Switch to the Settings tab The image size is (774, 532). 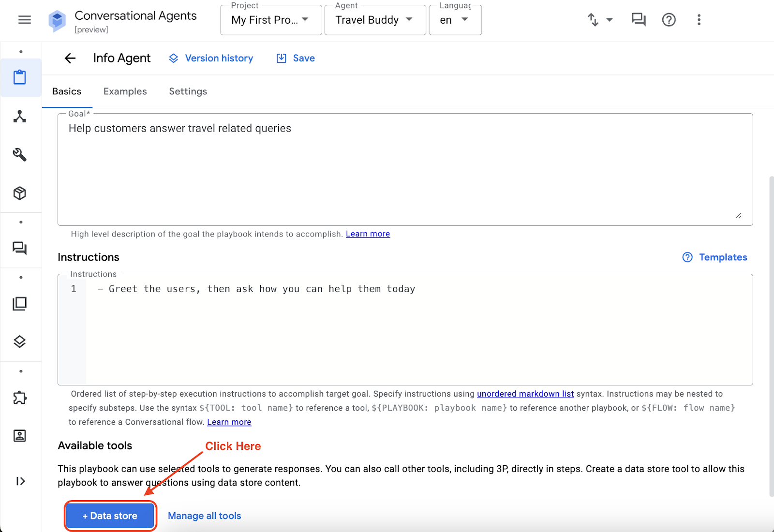click(188, 91)
